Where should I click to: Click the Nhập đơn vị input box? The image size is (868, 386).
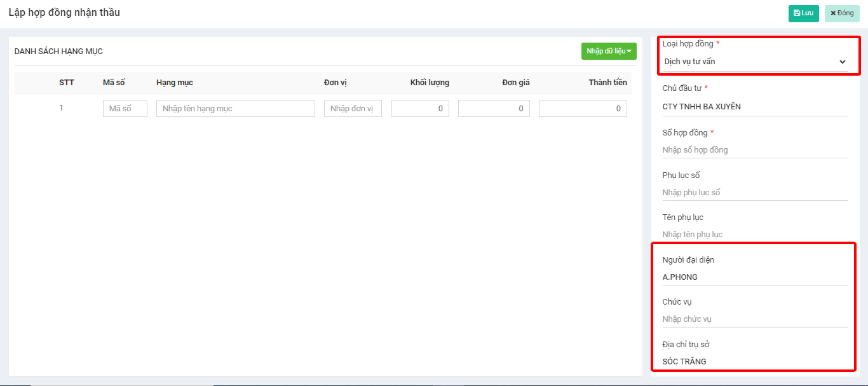[353, 109]
